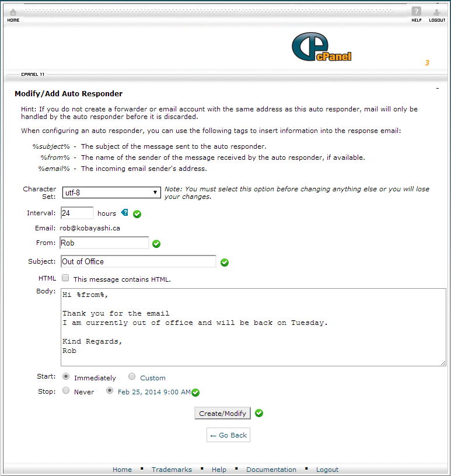Open the Interval help tooltip icon
The width and height of the screenshot is (451, 476).
(124, 212)
